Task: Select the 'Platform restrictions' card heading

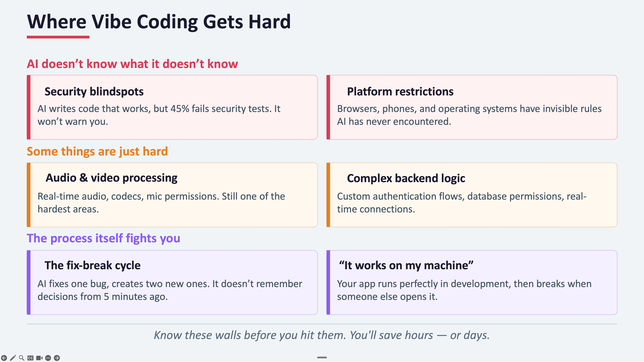Action: click(400, 91)
